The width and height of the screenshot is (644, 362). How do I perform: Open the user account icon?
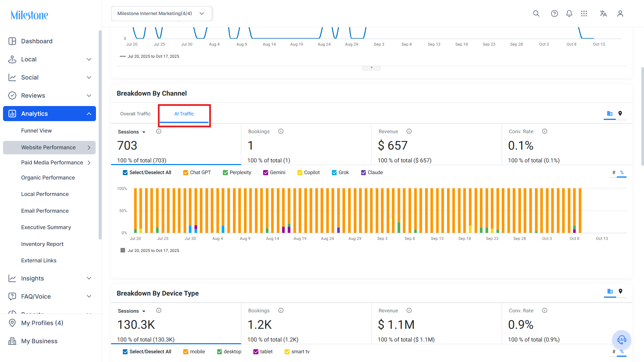620,13
